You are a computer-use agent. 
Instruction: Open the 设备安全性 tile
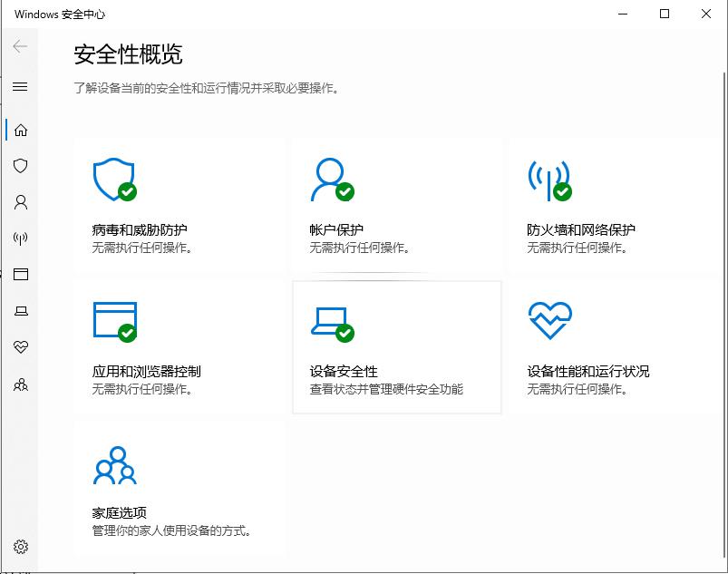click(396, 345)
